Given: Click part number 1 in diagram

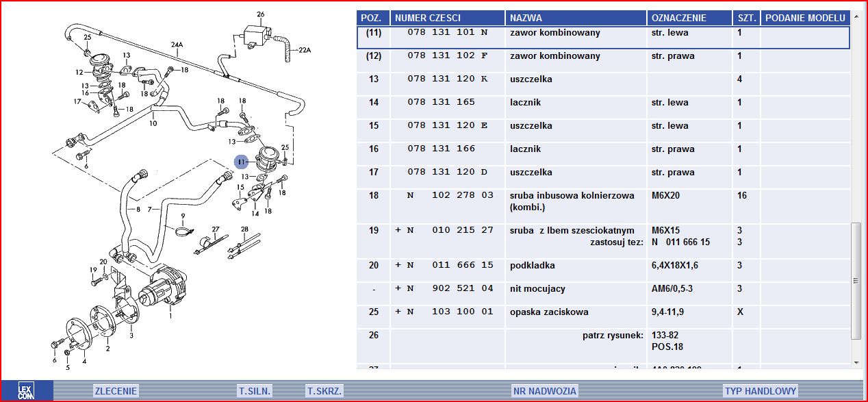Looking at the screenshot, I should (170, 316).
